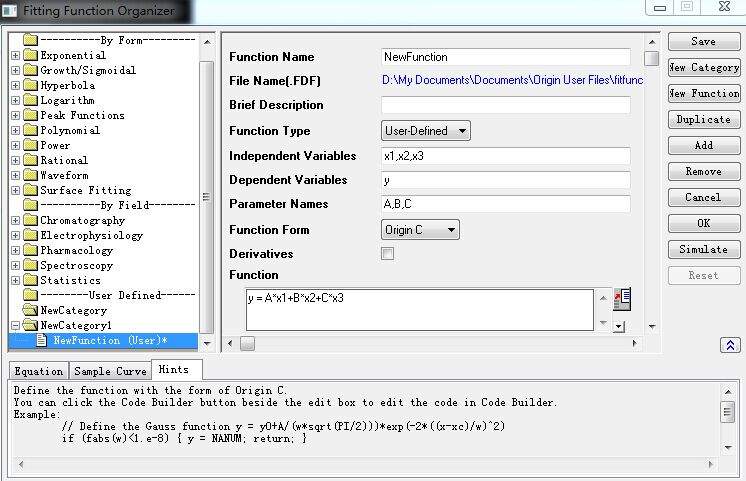Image resolution: width=746 pixels, height=481 pixels.
Task: Click the Add button
Action: 704,145
